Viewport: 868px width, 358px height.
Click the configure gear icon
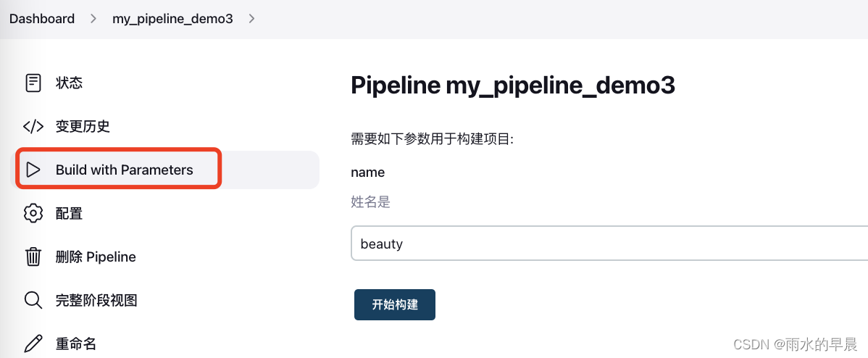(x=33, y=214)
